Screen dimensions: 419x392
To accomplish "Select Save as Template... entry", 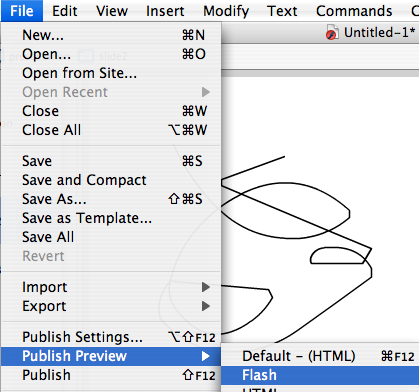I will (x=111, y=218).
